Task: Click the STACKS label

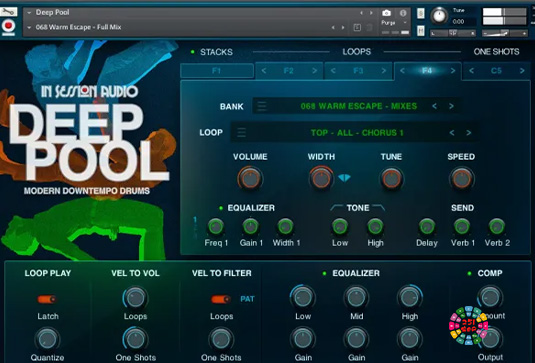Action: 216,52
